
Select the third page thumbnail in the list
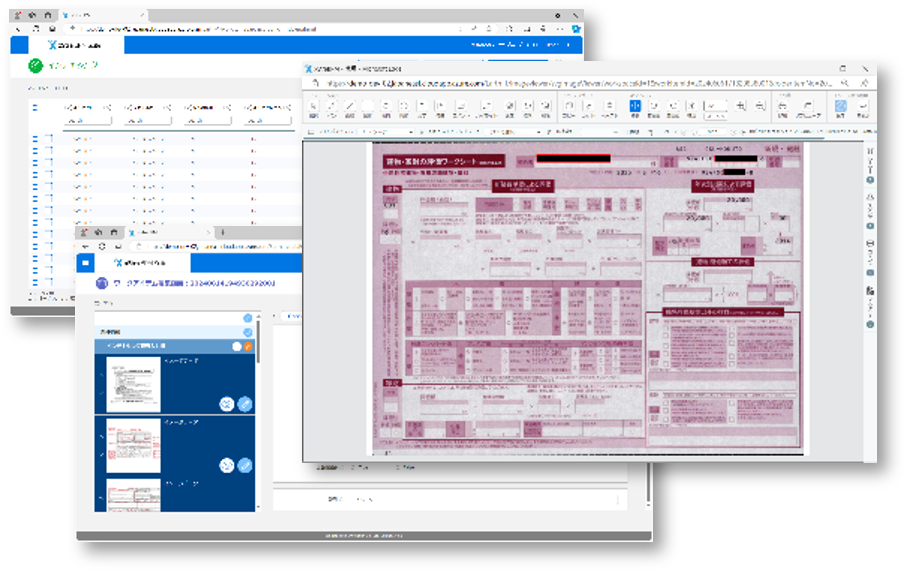134,494
